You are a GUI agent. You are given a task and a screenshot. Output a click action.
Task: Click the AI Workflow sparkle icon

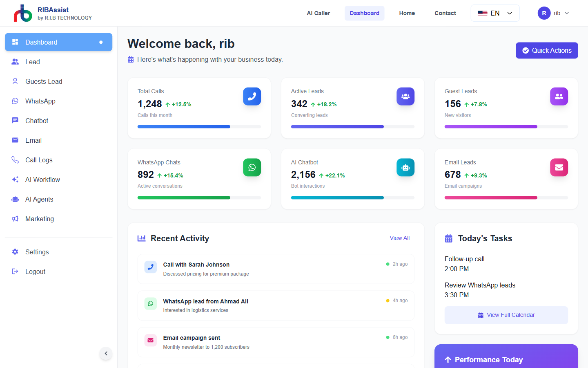tap(15, 180)
